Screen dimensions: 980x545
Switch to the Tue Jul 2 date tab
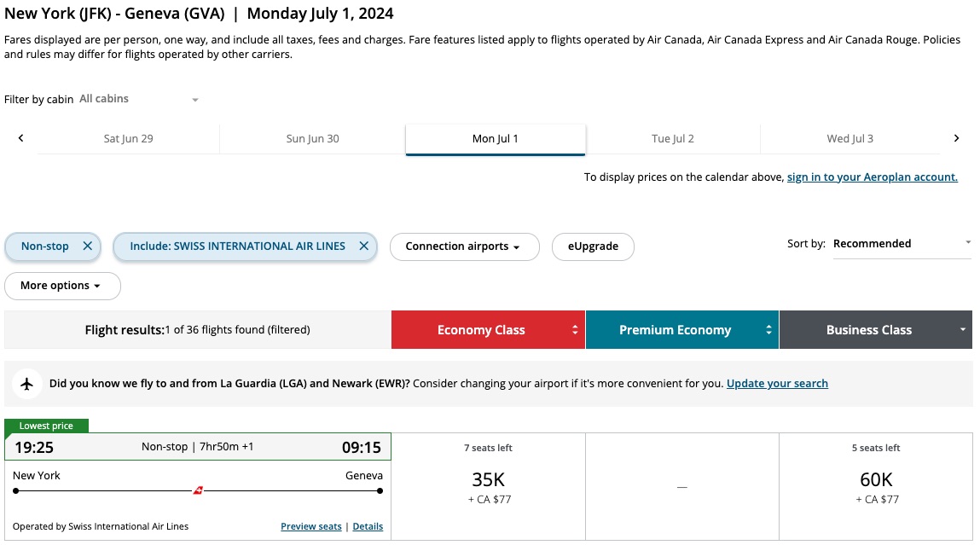pos(674,137)
